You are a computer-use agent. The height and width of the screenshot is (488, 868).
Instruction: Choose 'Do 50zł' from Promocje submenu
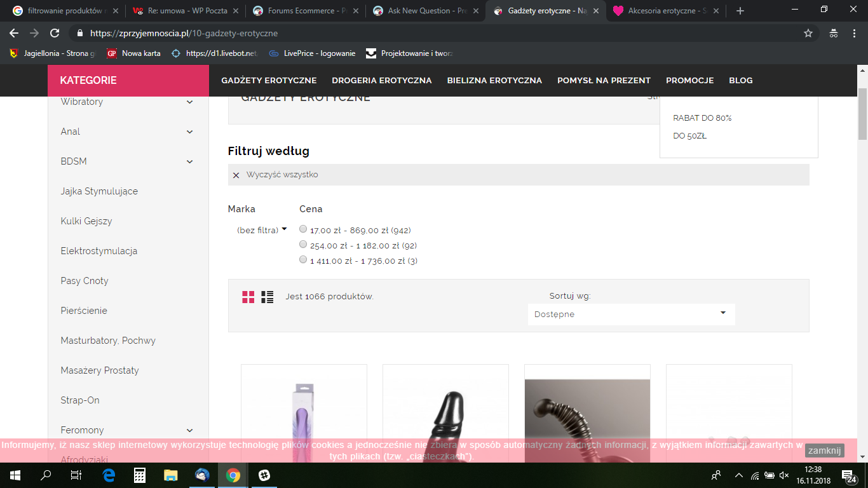tap(689, 136)
